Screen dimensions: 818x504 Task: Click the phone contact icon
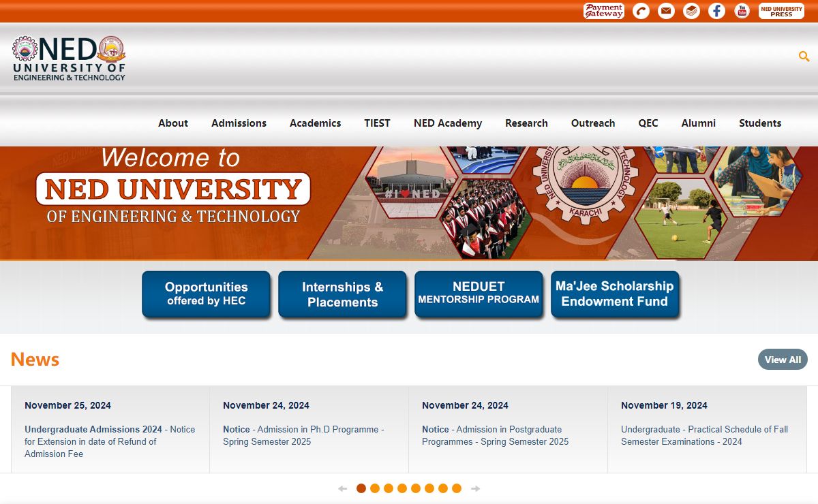(x=641, y=11)
